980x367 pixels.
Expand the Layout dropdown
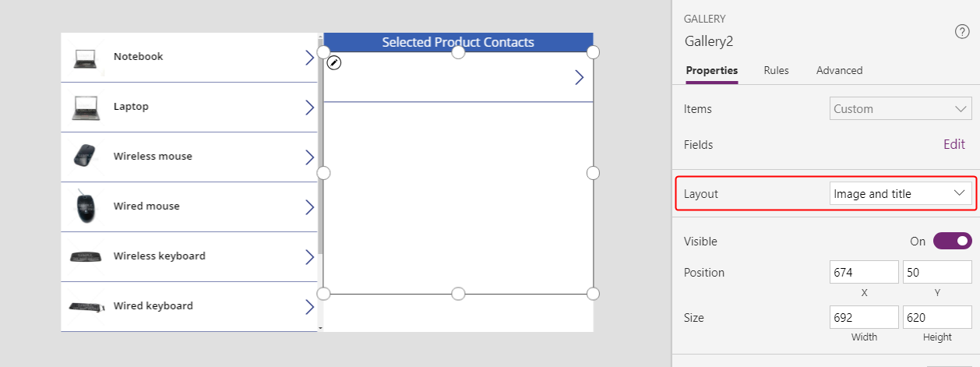point(901,194)
